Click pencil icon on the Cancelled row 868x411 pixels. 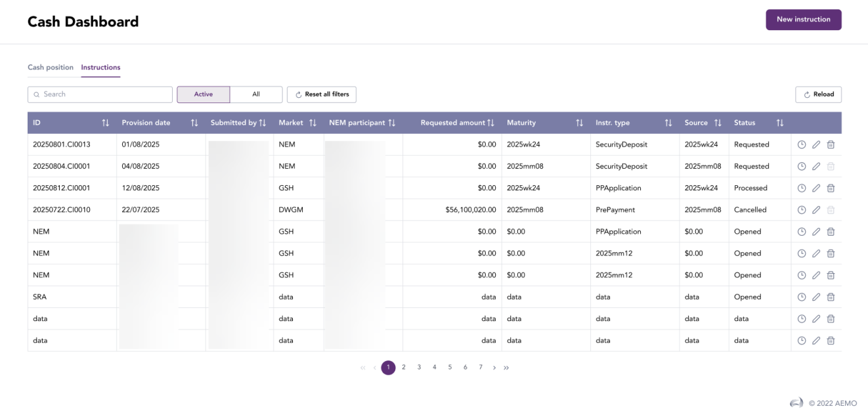[x=816, y=210]
